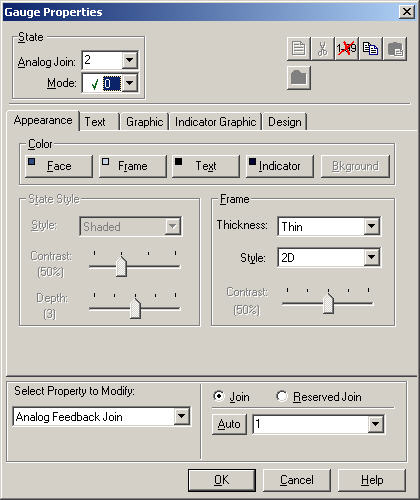Screen dimensions: 420x500
Task: Click the copy documents icon
Action: coord(371,49)
